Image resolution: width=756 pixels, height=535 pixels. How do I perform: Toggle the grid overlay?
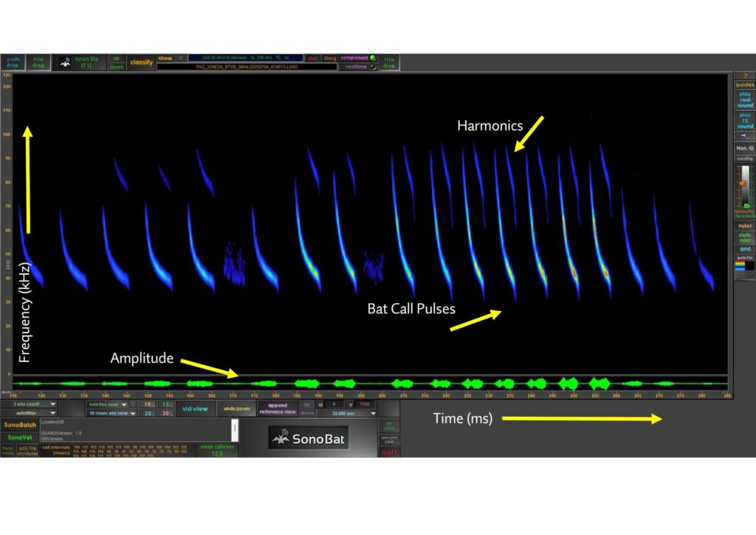(744, 249)
